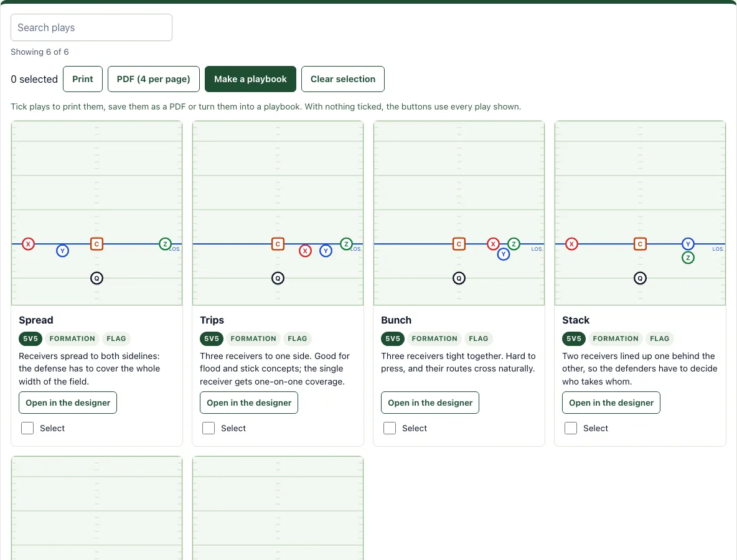Click the Y receiver marker in Spread diagram
The width and height of the screenshot is (737, 560).
click(62, 251)
